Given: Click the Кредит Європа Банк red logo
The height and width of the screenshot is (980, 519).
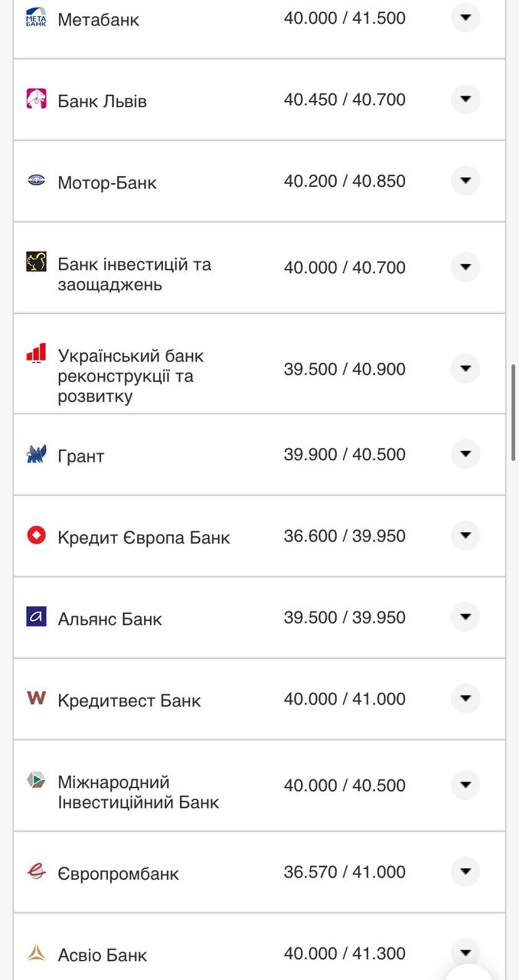Looking at the screenshot, I should (x=36, y=535).
